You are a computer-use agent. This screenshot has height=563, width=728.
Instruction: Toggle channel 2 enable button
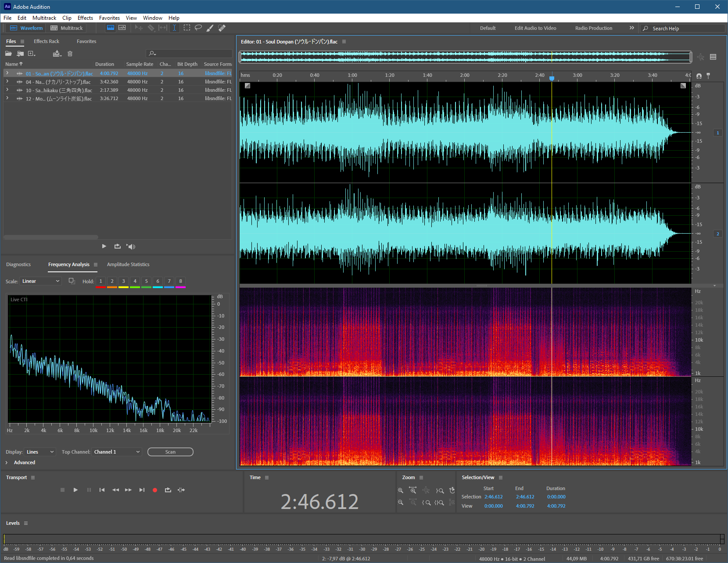[x=718, y=234]
